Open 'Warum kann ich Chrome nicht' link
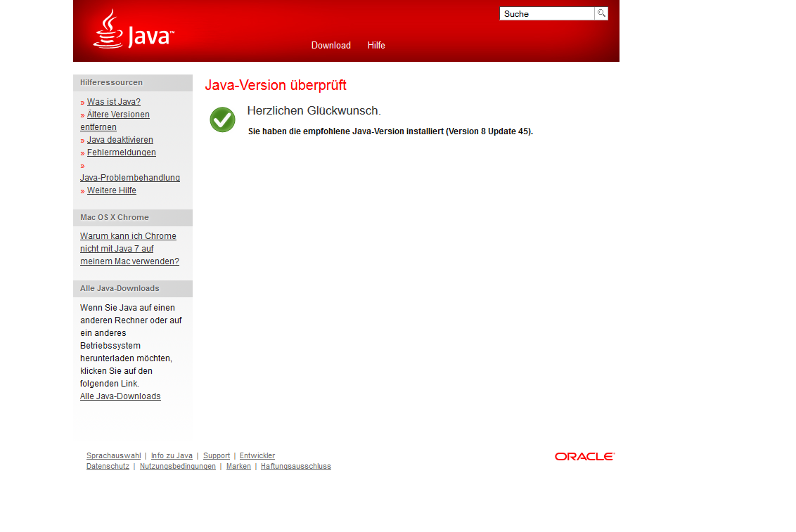 [129, 249]
